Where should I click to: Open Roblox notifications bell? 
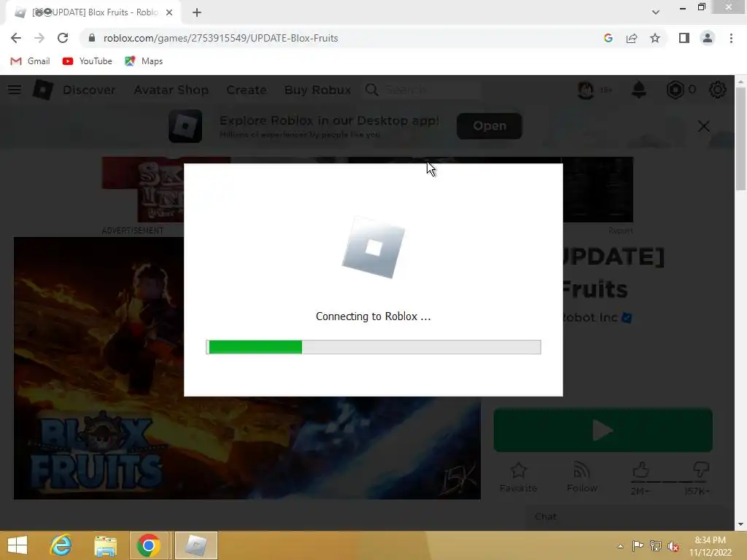click(639, 90)
